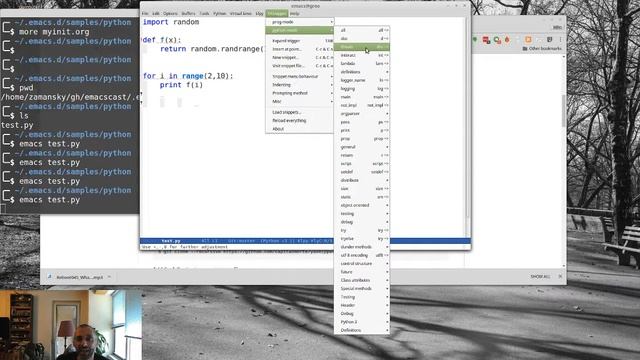Choose Expand trigger in YASnippet menu
The height and width of the screenshot is (360, 640).
(300, 41)
